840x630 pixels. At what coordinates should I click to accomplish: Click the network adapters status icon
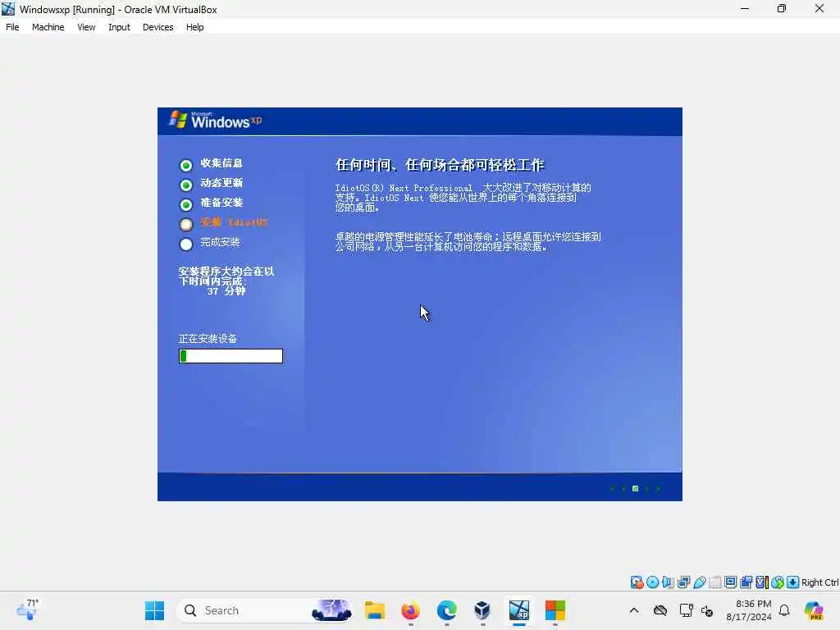click(683, 582)
